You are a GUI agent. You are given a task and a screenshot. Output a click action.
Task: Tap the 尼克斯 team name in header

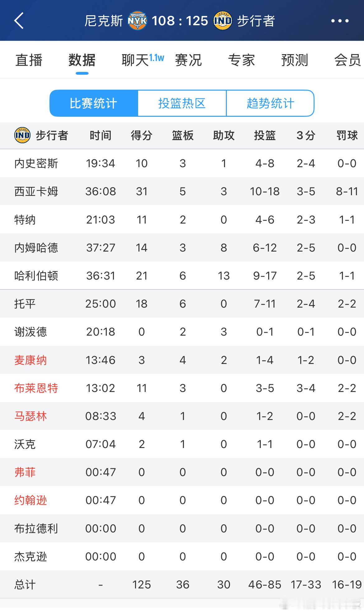[104, 21]
